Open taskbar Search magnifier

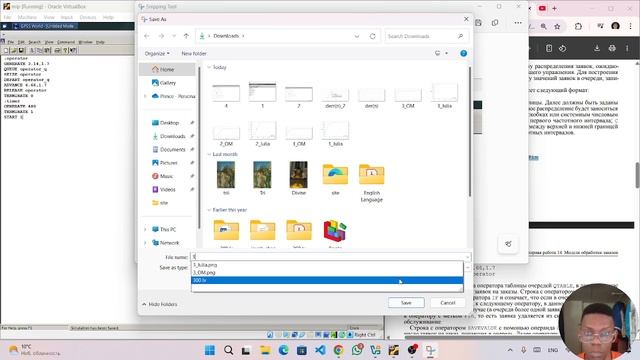coord(229,350)
